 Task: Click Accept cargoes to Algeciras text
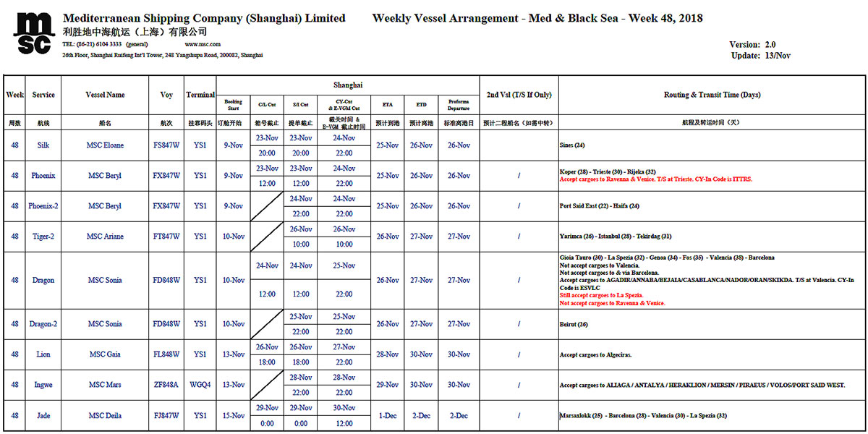597,355
